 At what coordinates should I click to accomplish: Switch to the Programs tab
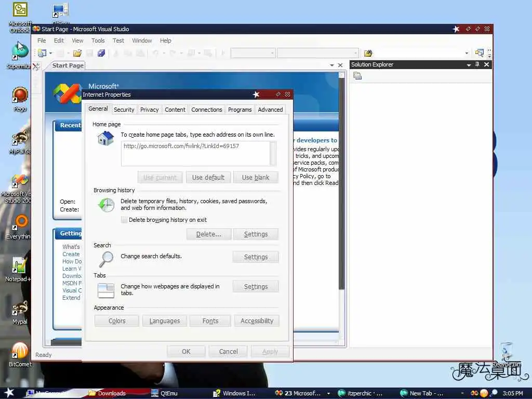[240, 110]
